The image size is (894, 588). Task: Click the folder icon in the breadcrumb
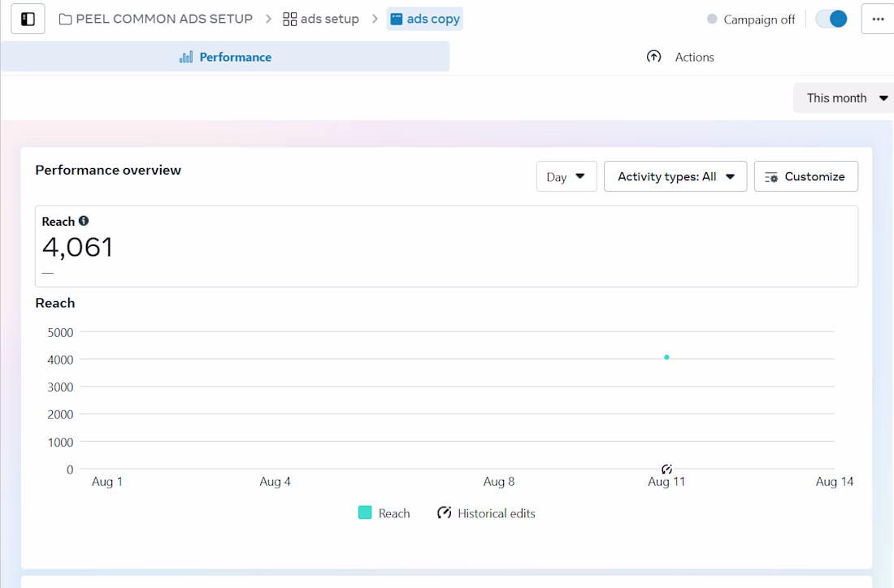click(66, 19)
